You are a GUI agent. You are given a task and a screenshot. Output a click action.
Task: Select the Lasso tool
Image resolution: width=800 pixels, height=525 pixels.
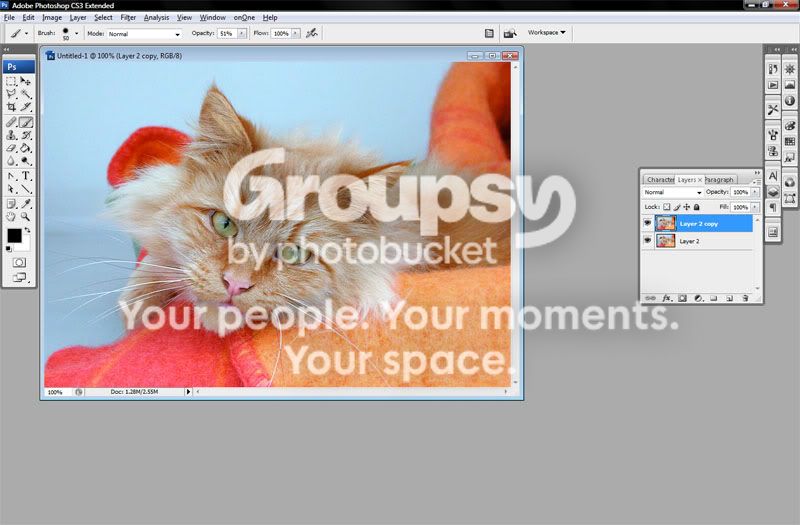click(x=11, y=94)
